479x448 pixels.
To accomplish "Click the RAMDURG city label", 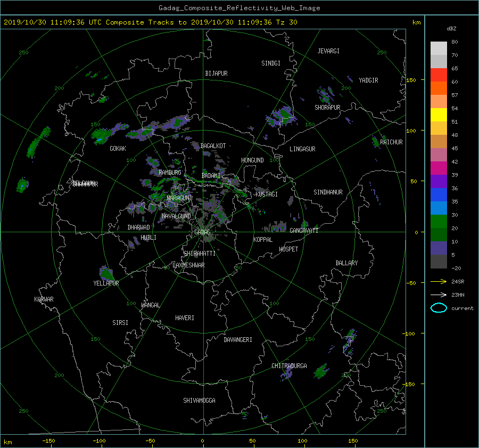I will pyautogui.click(x=170, y=173).
